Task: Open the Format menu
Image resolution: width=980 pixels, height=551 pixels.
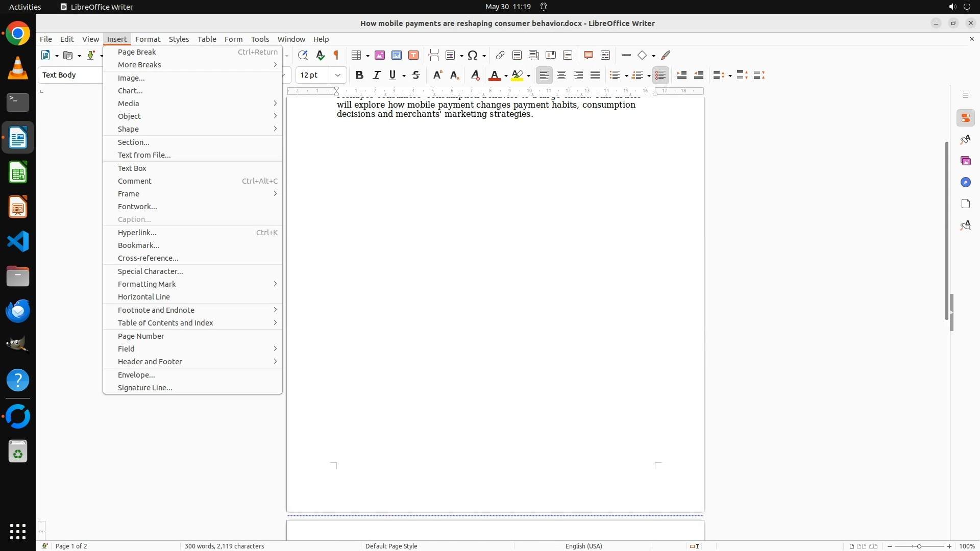Action: pyautogui.click(x=148, y=39)
